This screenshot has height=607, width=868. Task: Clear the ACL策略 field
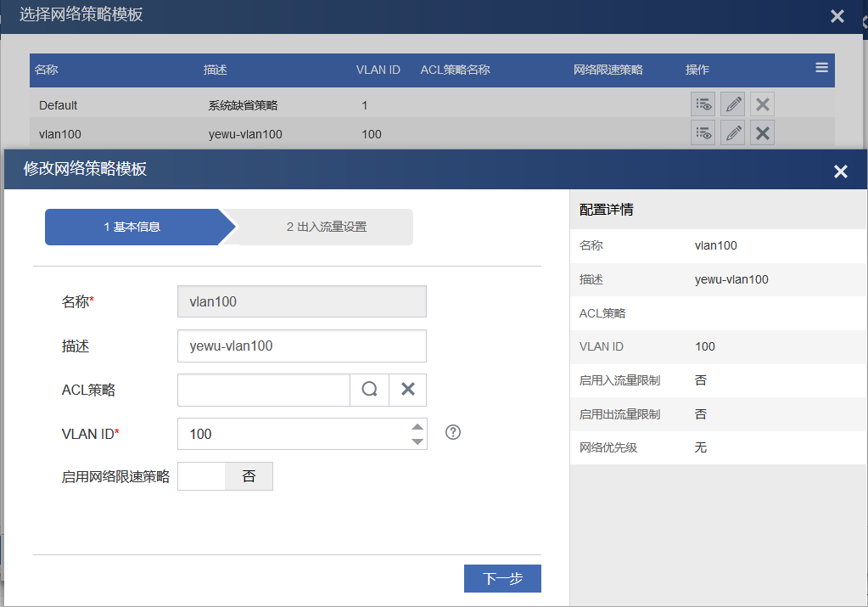[407, 390]
